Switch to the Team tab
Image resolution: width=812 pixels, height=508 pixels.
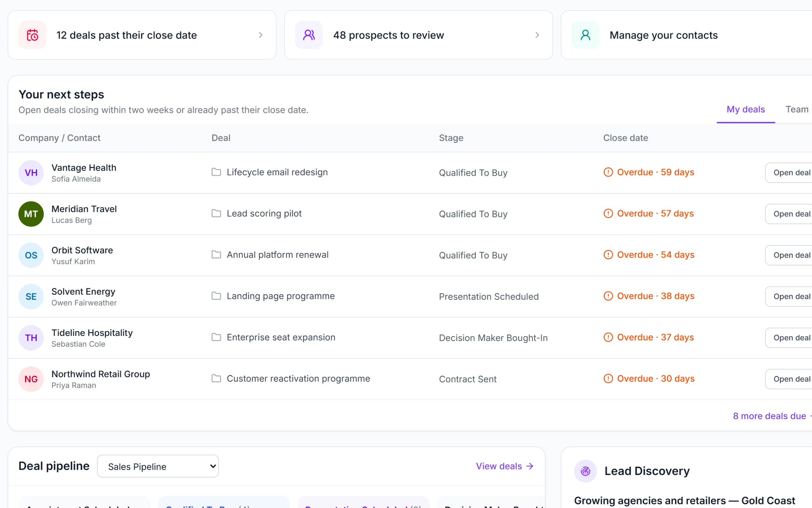tap(797, 109)
